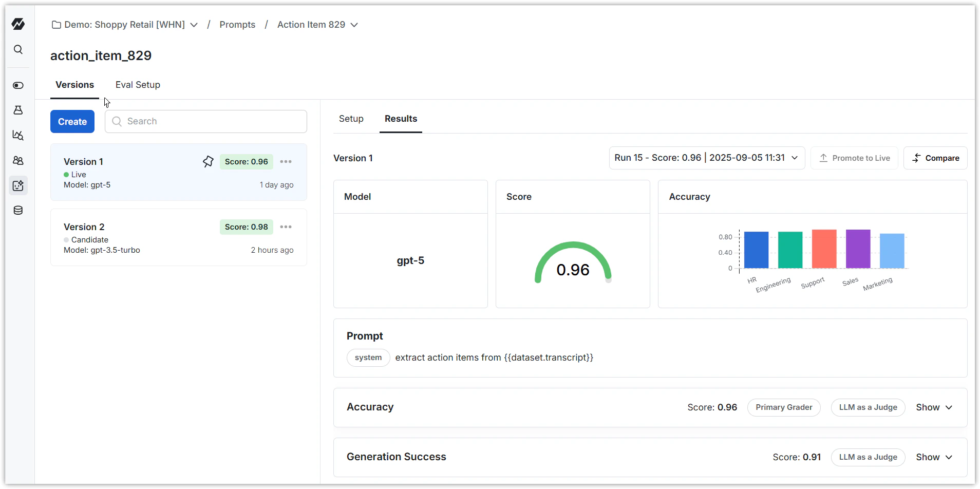980x489 pixels.
Task: Click the '1 day ago' timestamp
Action: (x=276, y=185)
